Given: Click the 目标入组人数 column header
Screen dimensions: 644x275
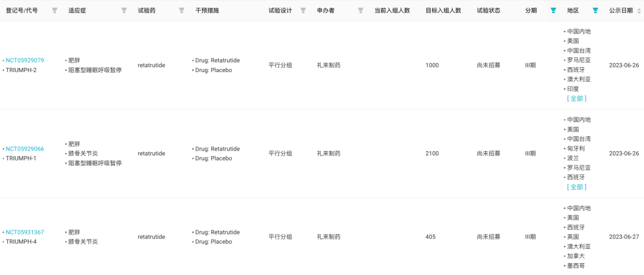Looking at the screenshot, I should click(x=443, y=11).
